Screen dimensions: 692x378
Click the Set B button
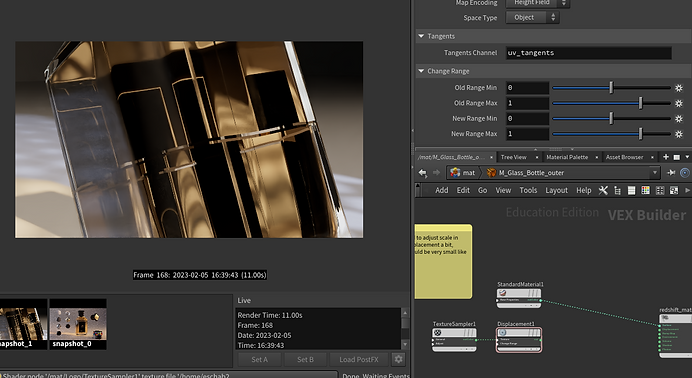(x=305, y=359)
